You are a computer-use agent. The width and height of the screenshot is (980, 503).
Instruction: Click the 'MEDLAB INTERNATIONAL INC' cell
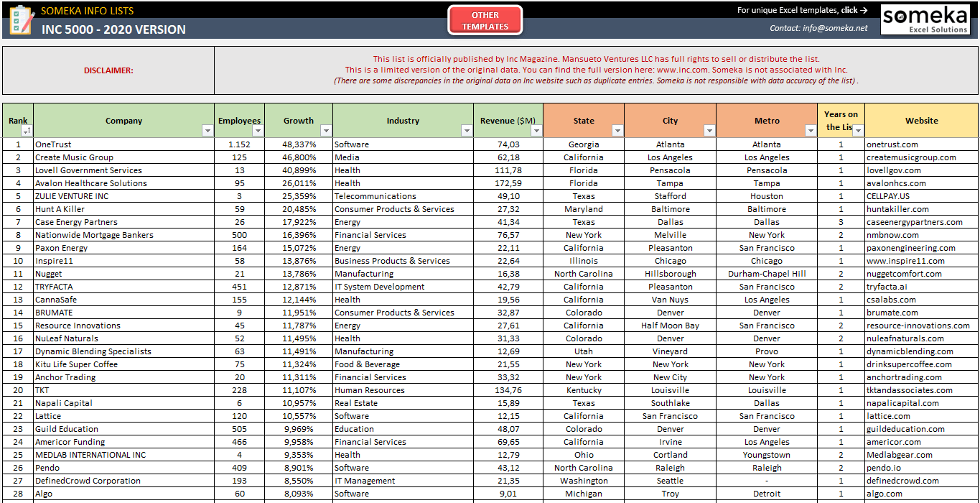pos(124,455)
